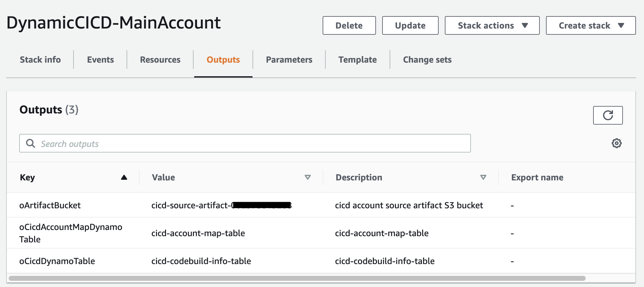Open the Change sets tab

[427, 60]
